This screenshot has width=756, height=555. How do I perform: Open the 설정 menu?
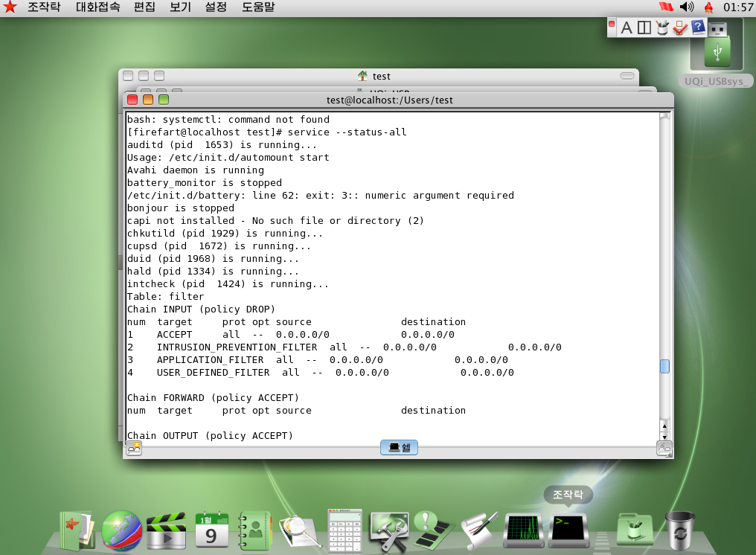click(x=216, y=7)
